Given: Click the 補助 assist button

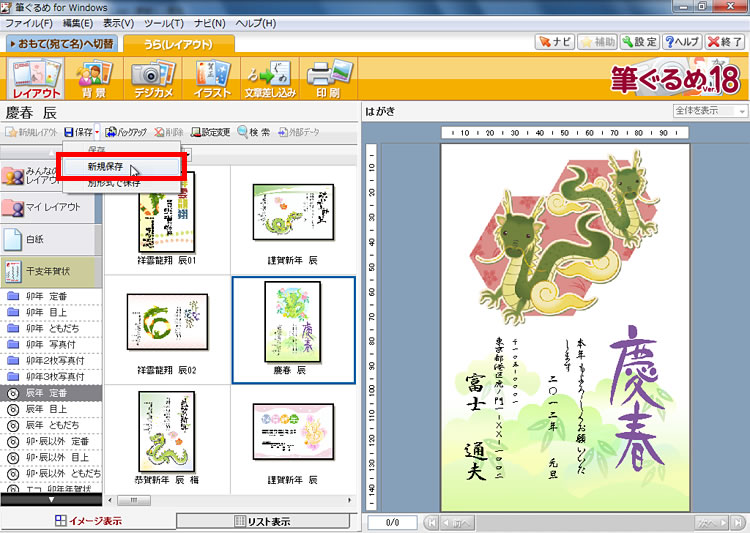Looking at the screenshot, I should pos(597,42).
